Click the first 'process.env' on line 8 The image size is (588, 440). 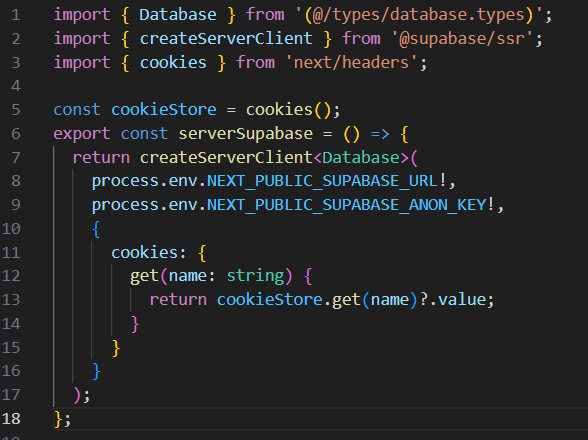144,182
